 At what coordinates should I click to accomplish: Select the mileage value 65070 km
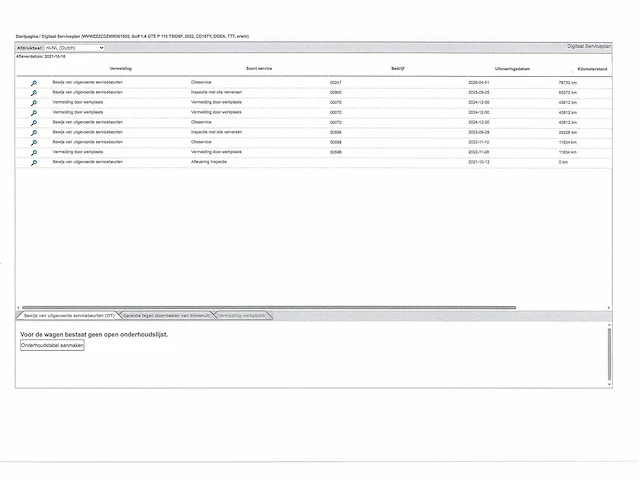568,93
